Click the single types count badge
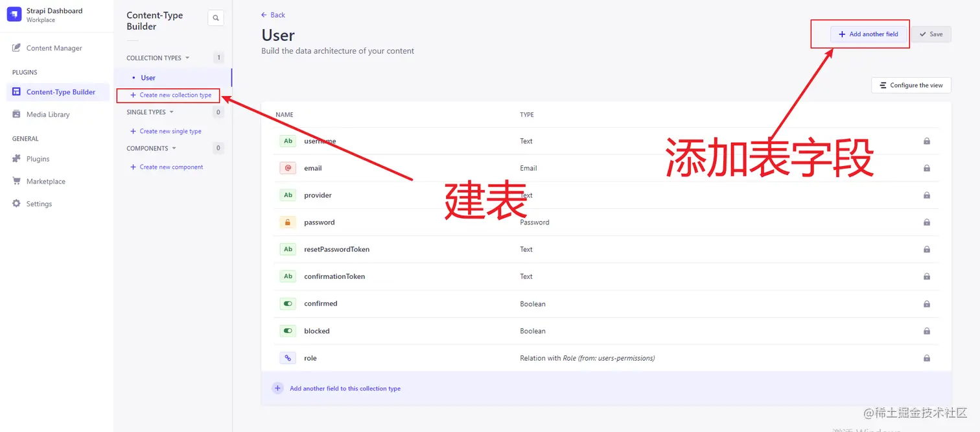Viewport: 980px width, 432px height. pyautogui.click(x=218, y=112)
